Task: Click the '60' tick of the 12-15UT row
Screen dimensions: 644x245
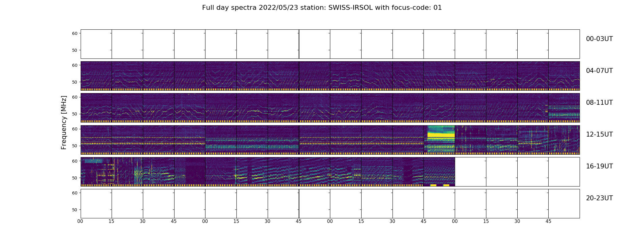Action: pyautogui.click(x=75, y=129)
